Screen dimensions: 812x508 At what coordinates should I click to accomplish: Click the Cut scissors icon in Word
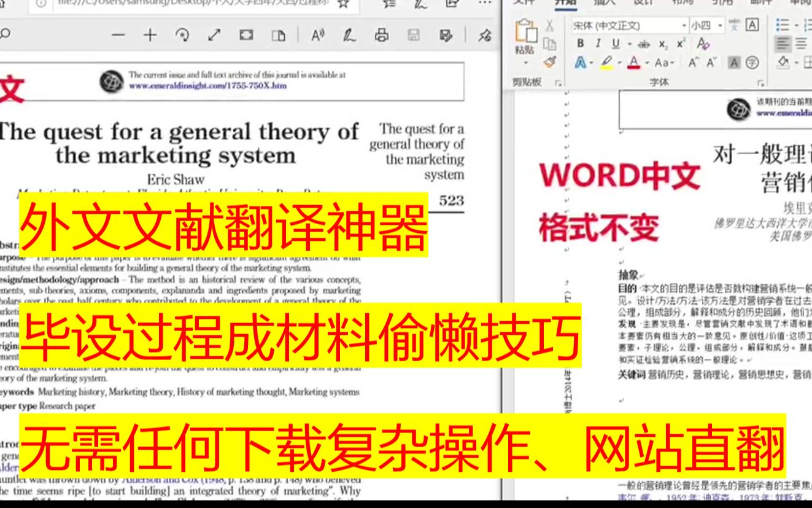(550, 26)
